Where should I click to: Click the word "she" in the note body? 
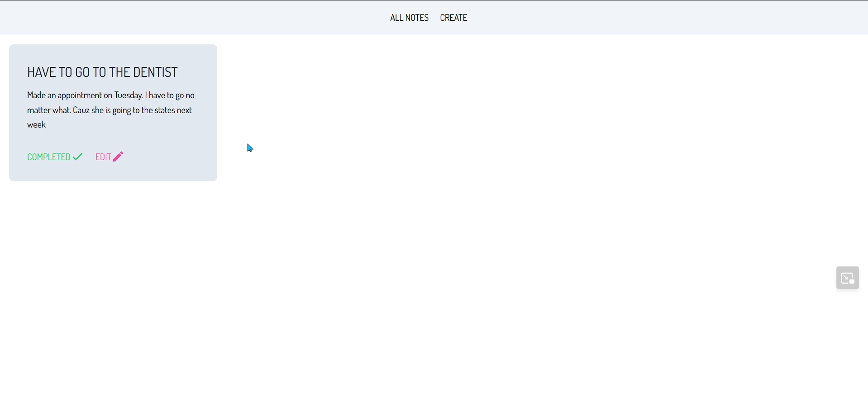coord(97,110)
